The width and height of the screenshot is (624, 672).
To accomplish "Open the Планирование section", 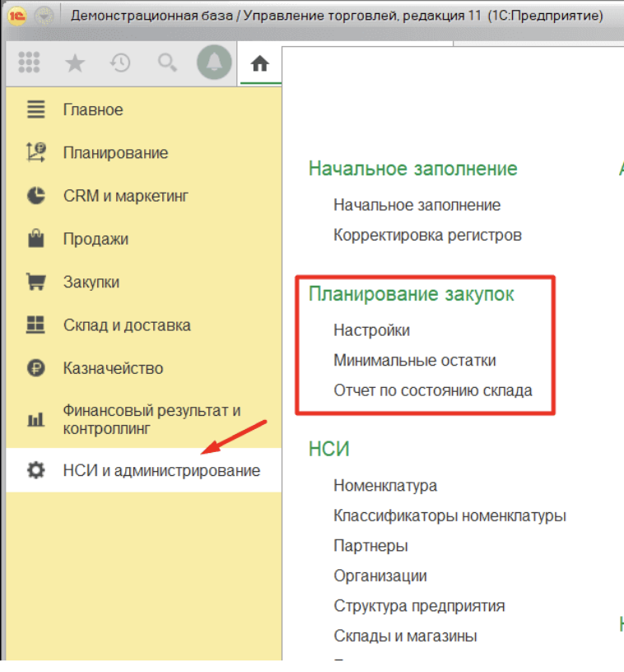I will (115, 152).
